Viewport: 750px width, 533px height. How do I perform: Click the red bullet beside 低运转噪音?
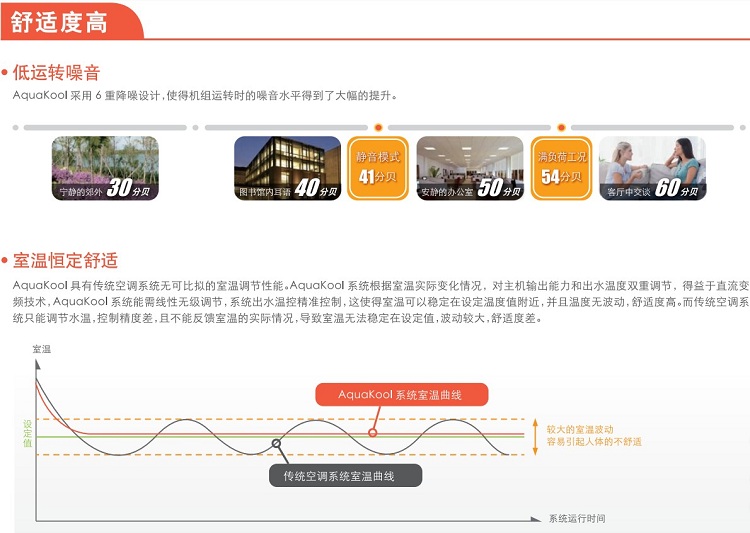tap(5, 73)
